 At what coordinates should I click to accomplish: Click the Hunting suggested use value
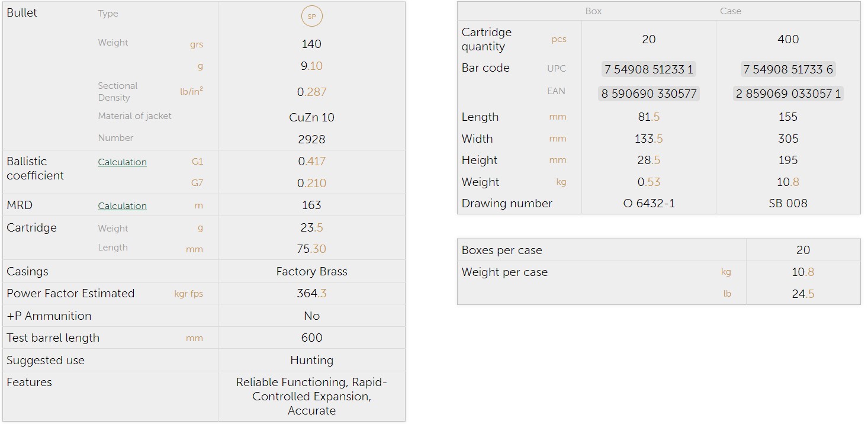click(x=311, y=360)
